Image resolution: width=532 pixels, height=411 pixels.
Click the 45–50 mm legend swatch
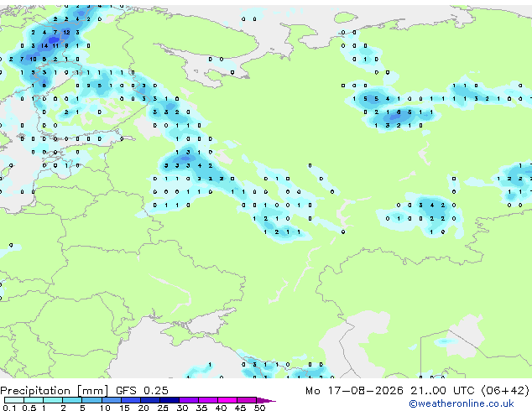[247, 400]
